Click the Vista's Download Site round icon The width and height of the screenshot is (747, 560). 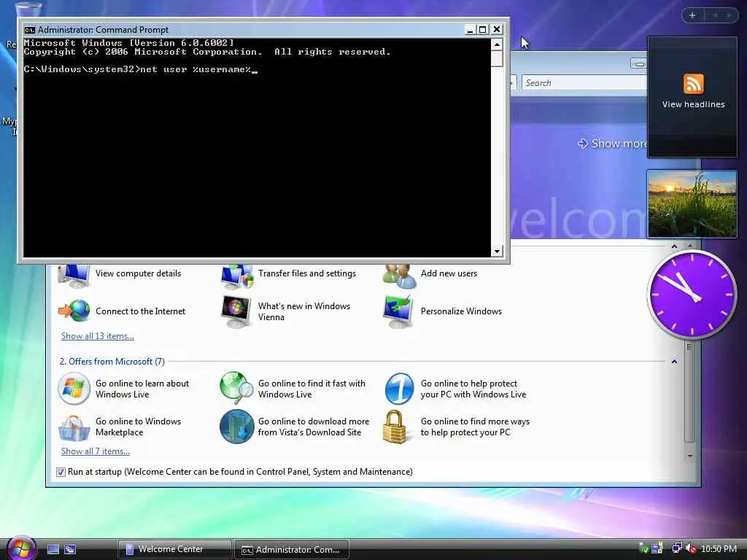coord(237,427)
